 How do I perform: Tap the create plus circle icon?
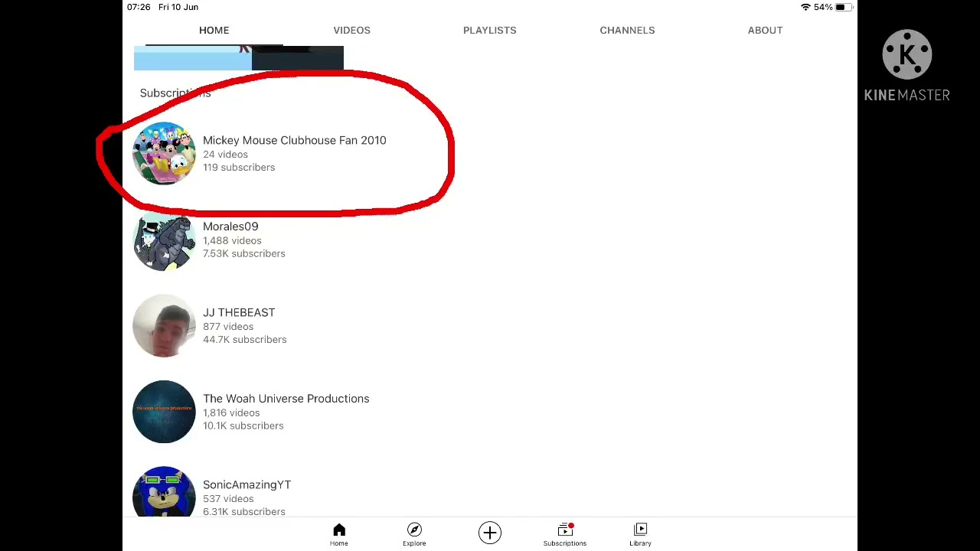[x=490, y=533]
